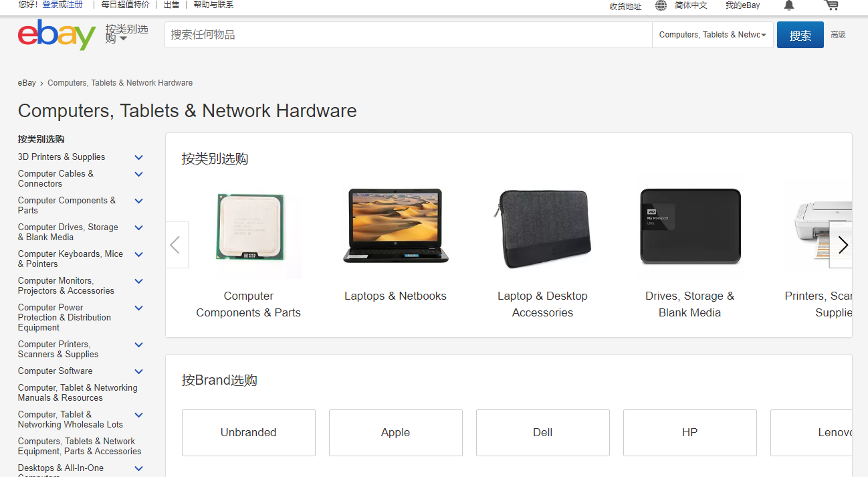
Task: Open Computer Monitors, Projectors & Accessories link
Action: 66,286
